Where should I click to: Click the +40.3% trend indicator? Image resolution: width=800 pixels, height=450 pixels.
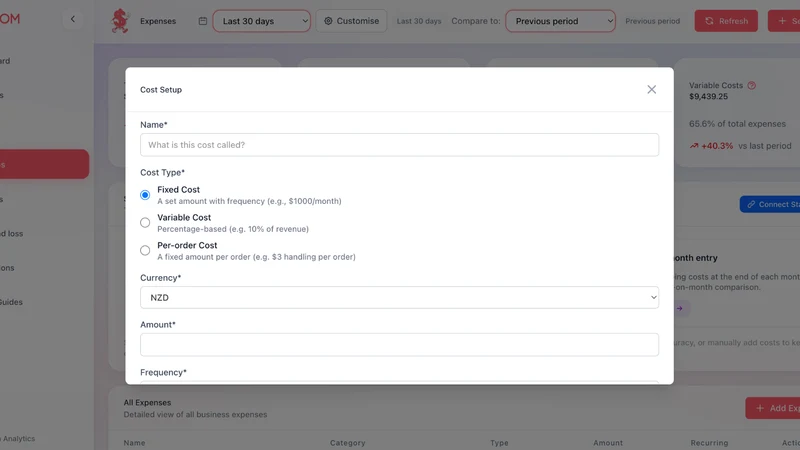coord(711,146)
